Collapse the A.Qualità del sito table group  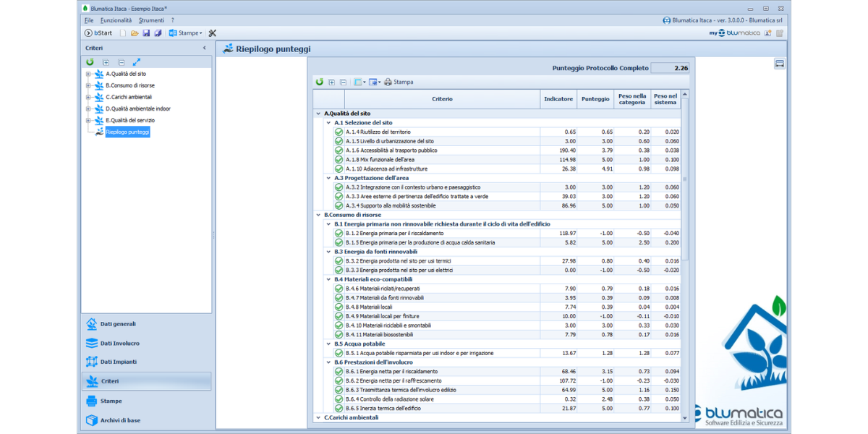[318, 114]
